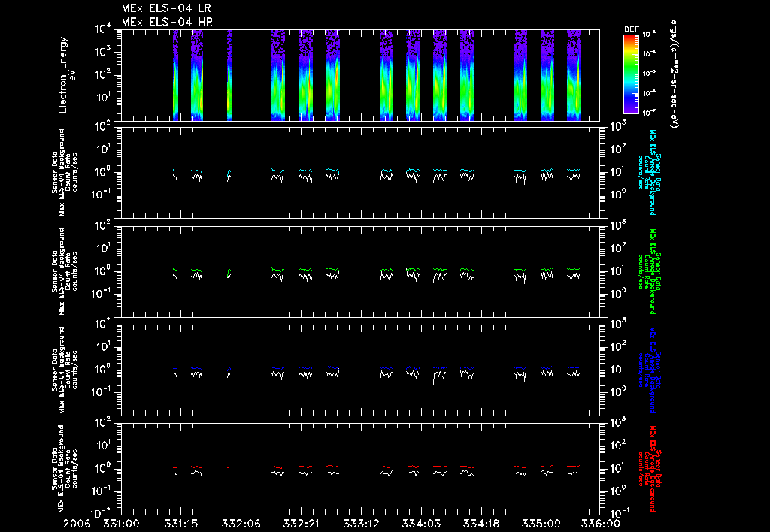The image size is (770, 532).
Task: Click the '332:06' time axis label
Action: pyautogui.click(x=241, y=524)
